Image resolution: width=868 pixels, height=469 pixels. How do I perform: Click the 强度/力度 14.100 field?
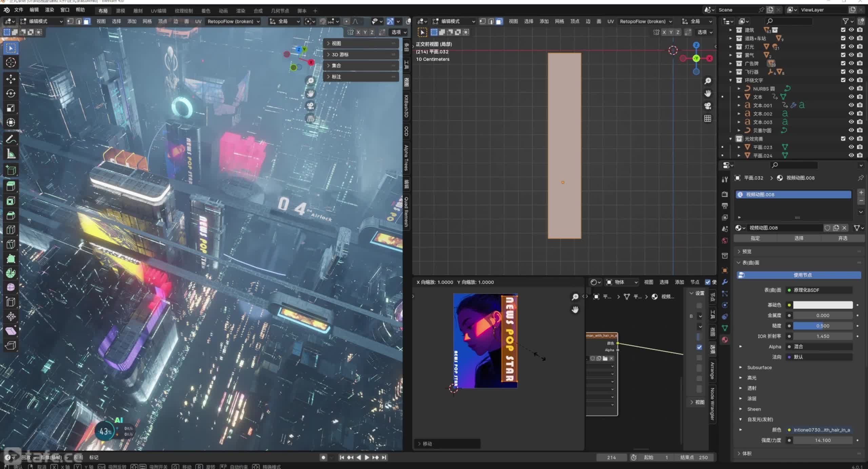coord(823,440)
